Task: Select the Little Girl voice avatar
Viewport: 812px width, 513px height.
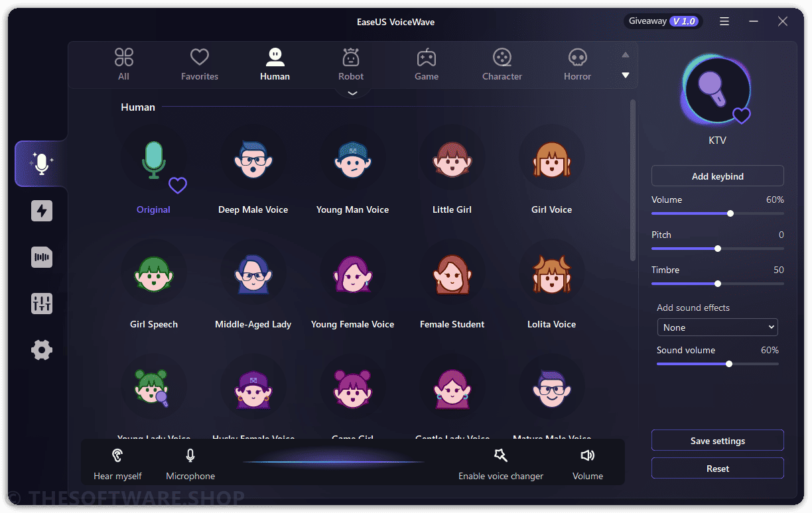Action: click(452, 160)
